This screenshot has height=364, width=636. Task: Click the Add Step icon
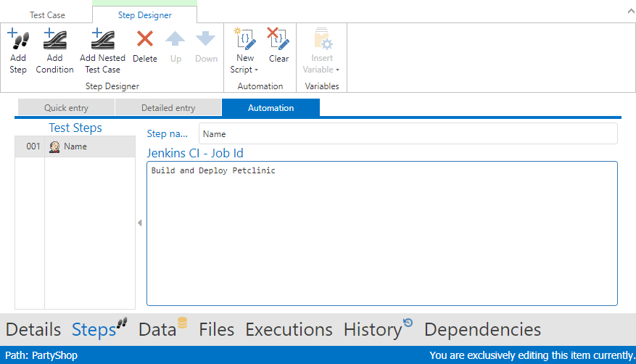point(18,40)
